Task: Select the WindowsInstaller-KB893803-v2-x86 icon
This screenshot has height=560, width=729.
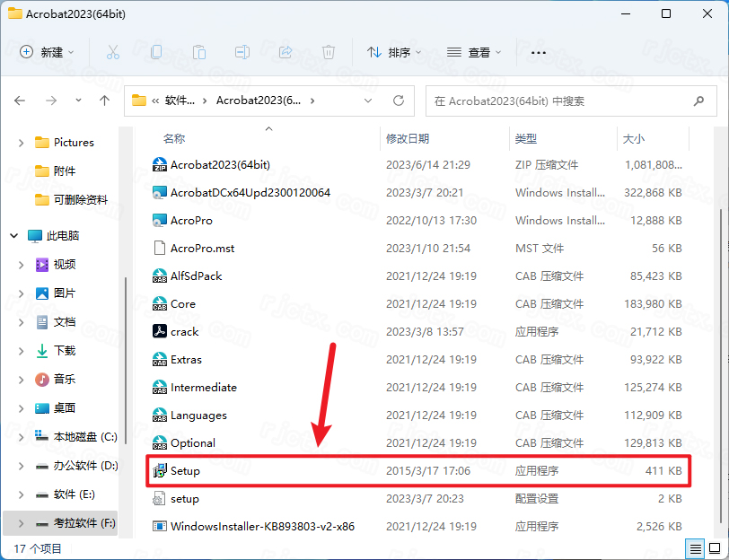Action: pyautogui.click(x=160, y=527)
